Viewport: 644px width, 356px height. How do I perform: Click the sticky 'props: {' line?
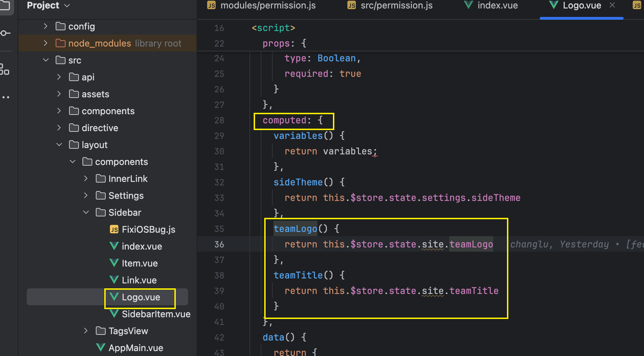(x=285, y=43)
